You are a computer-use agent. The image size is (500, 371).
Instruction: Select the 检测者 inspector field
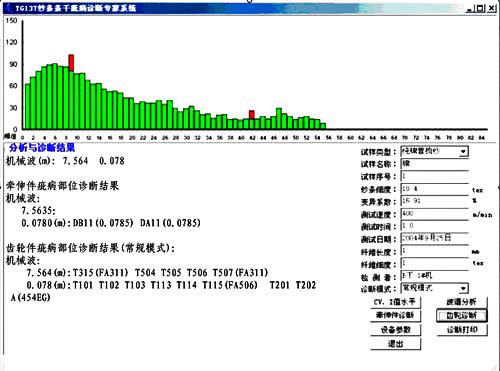click(435, 276)
